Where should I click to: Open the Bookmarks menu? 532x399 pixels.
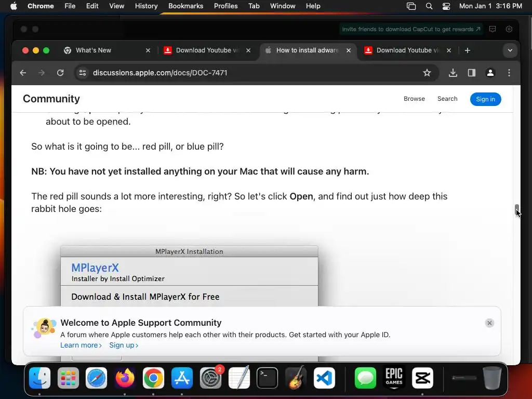[x=185, y=6]
